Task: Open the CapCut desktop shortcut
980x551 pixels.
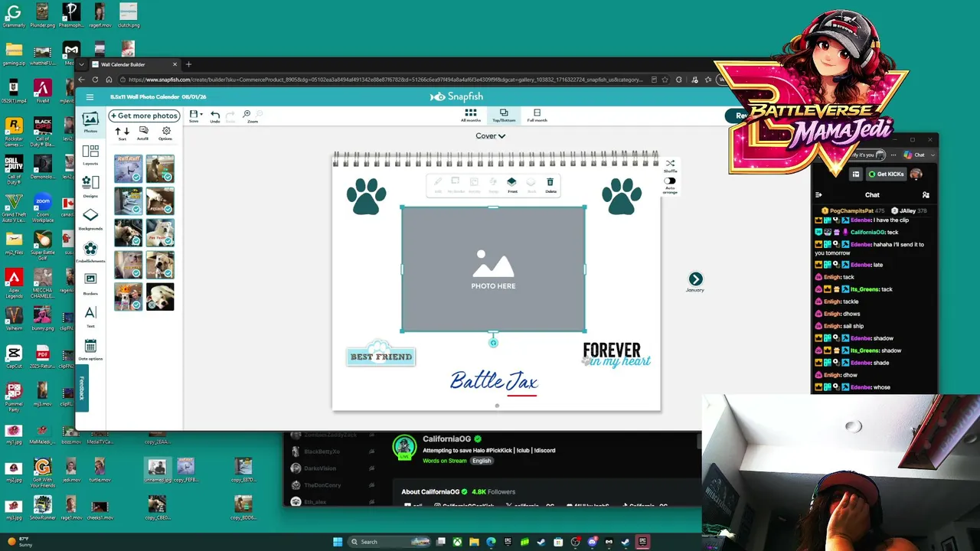Action: pos(14,356)
